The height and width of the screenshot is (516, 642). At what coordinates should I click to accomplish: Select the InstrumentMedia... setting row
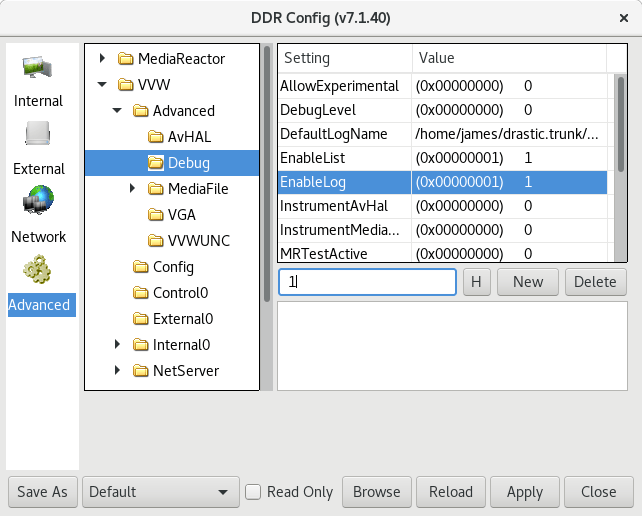tap(443, 230)
